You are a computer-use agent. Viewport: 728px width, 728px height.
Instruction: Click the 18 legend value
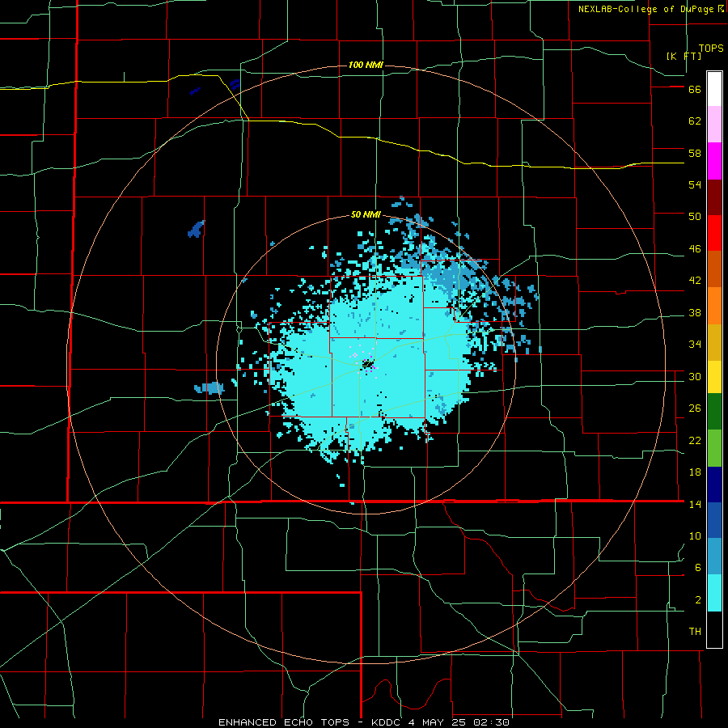695,472
